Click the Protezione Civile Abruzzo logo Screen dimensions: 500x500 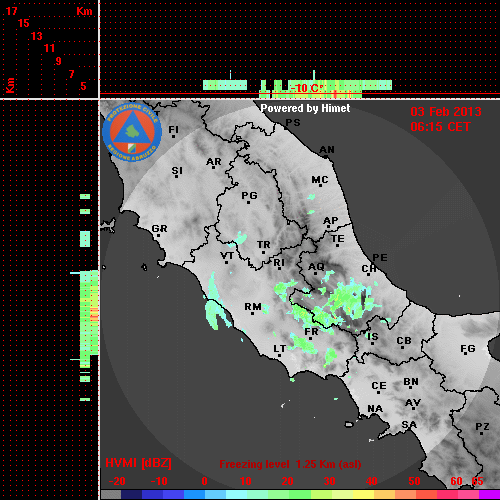click(x=132, y=132)
